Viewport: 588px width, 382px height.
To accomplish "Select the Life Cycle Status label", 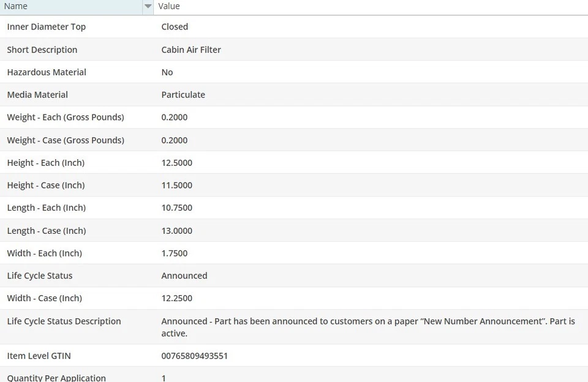I will tap(40, 276).
